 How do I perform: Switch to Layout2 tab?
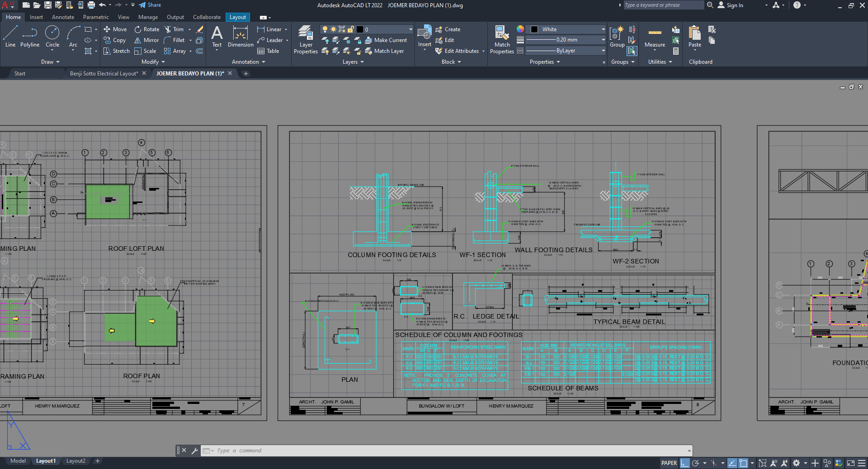(x=75, y=461)
